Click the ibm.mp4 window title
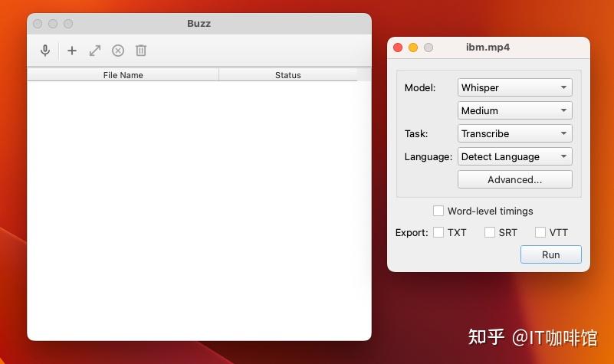 tap(488, 48)
